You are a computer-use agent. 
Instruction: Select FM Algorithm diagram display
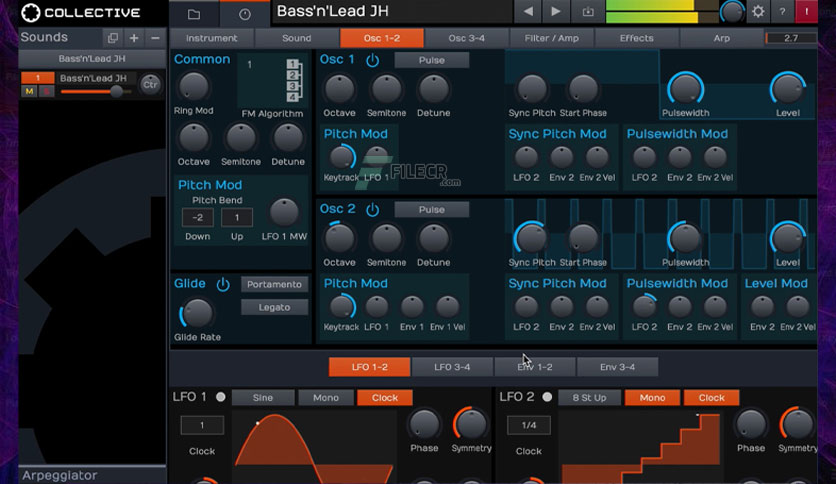(x=272, y=80)
